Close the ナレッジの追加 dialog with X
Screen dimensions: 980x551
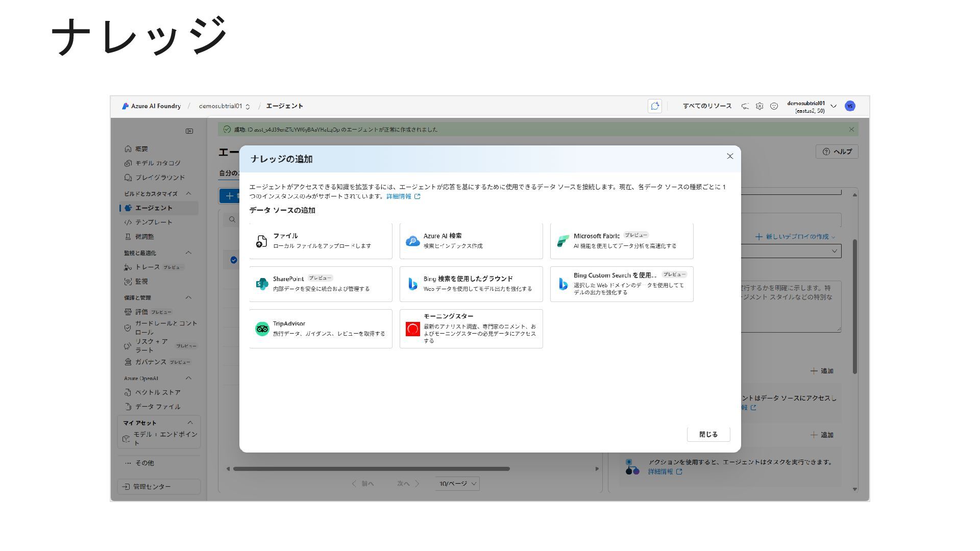tap(730, 156)
